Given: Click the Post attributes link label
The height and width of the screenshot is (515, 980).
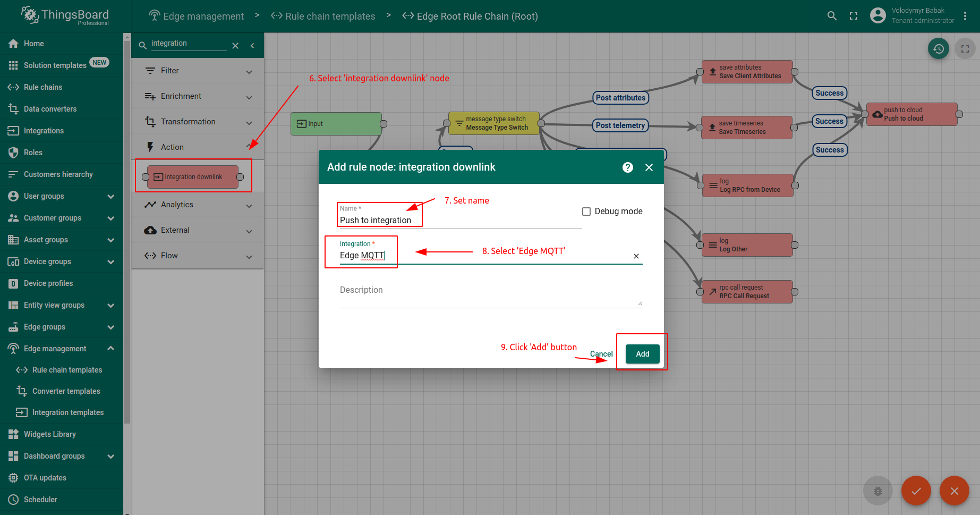Looking at the screenshot, I should point(620,98).
